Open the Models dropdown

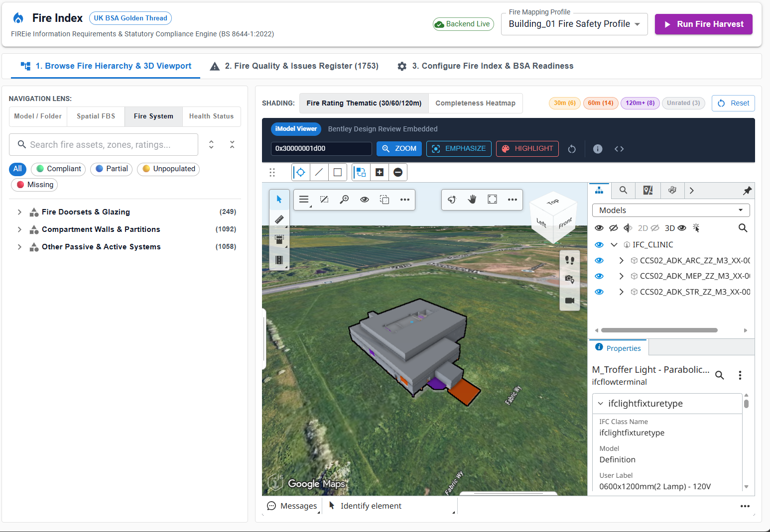[671, 211]
